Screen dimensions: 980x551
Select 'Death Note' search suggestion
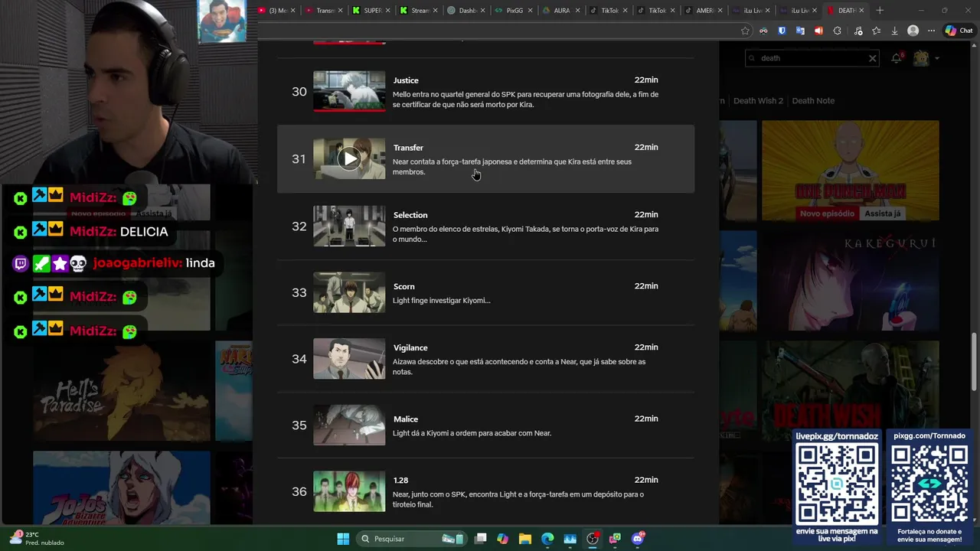[813, 101]
